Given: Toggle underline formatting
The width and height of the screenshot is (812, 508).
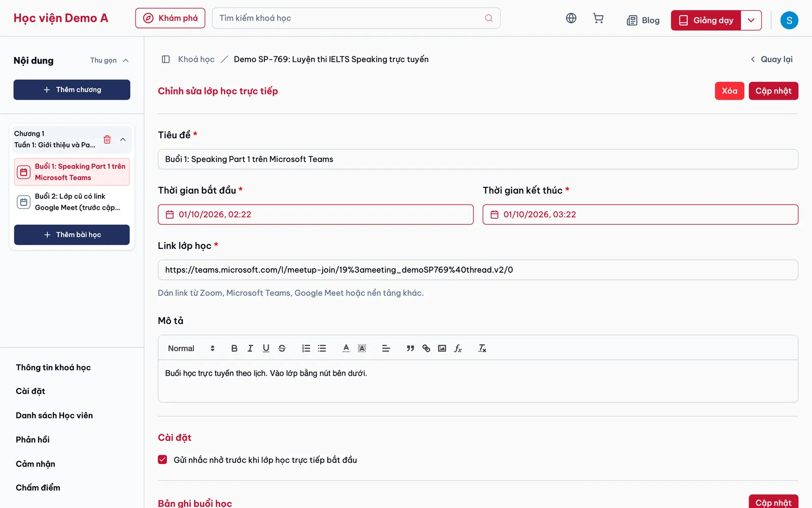Looking at the screenshot, I should (x=266, y=348).
